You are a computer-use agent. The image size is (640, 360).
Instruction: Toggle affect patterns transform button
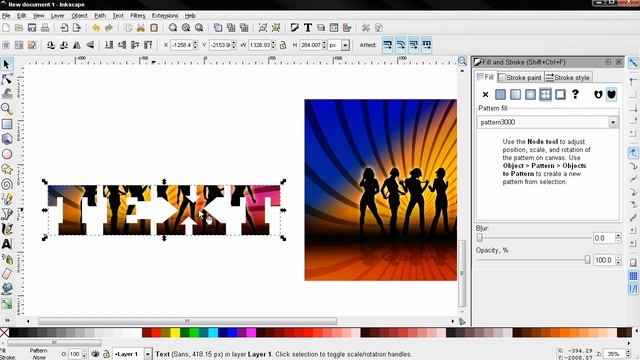427,45
